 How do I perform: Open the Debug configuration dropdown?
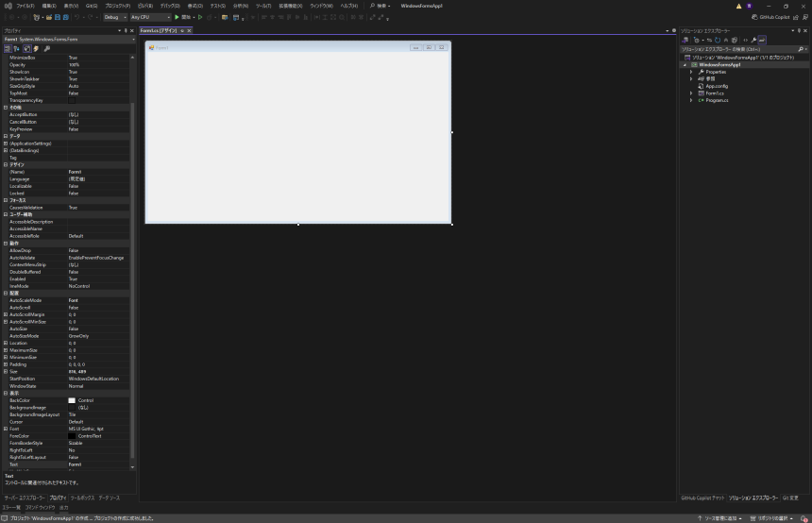(113, 17)
